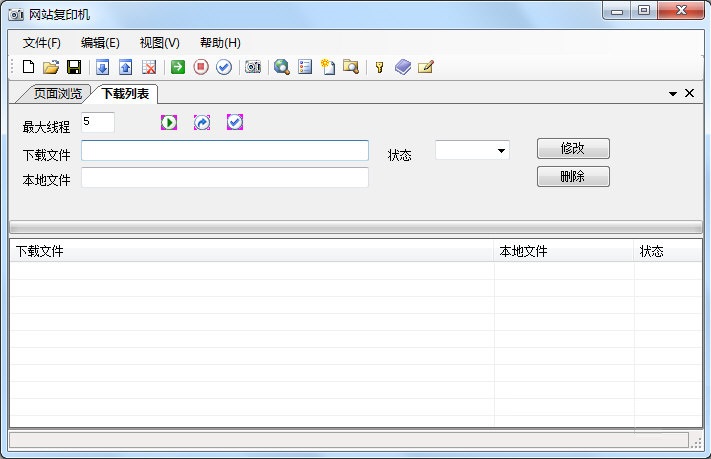The width and height of the screenshot is (711, 459).
Task: Click the blue down-arrow import icon
Action: pyautogui.click(x=103, y=67)
